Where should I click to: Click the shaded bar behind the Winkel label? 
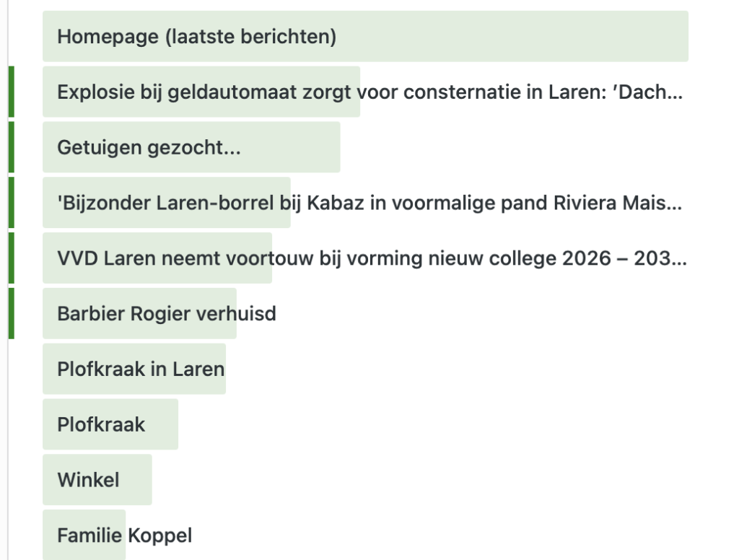pyautogui.click(x=136, y=480)
